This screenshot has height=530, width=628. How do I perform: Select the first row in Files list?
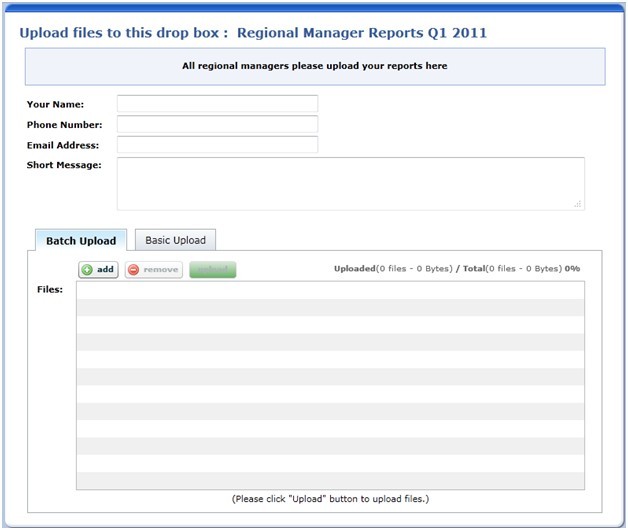coord(330,289)
